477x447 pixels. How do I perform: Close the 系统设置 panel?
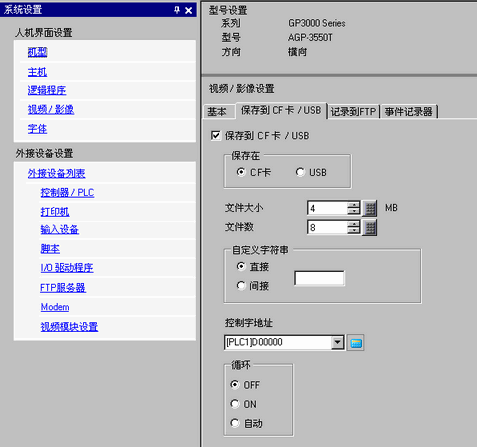point(188,10)
